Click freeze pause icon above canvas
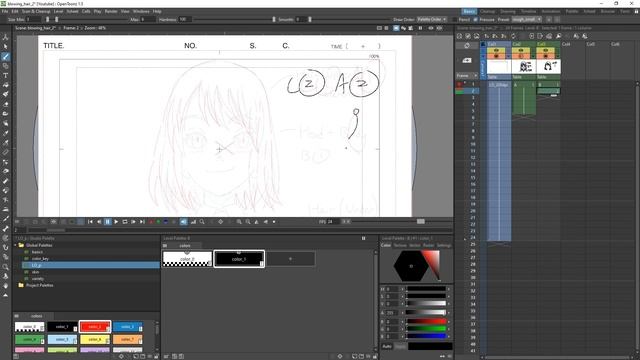Image resolution: width=640 pixels, height=360 pixels. click(420, 28)
